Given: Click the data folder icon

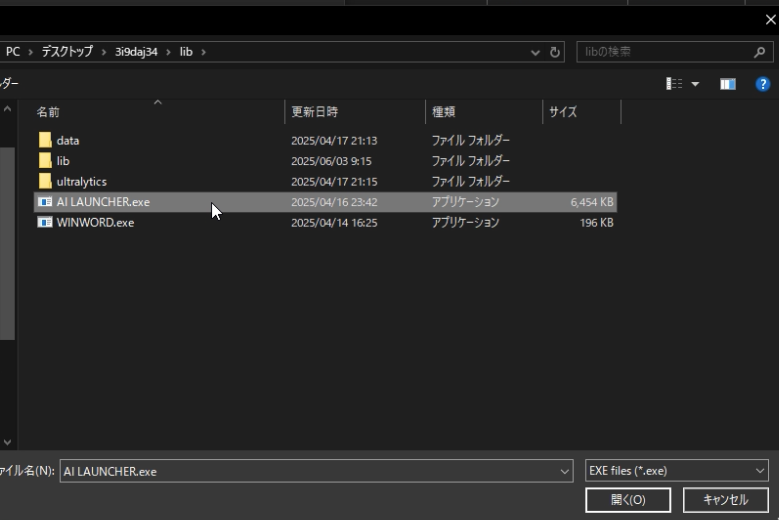Looking at the screenshot, I should click(45, 141).
